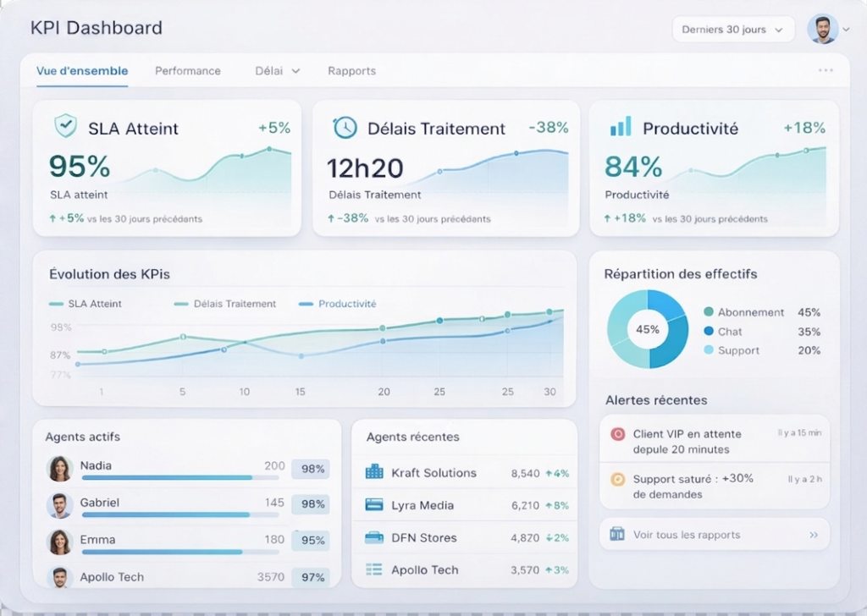Click the Lyra Media card icon
867x616 pixels.
coord(374,505)
